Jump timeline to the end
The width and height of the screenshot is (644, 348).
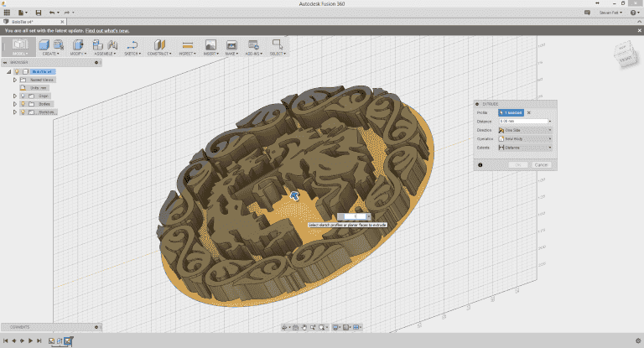(39, 340)
